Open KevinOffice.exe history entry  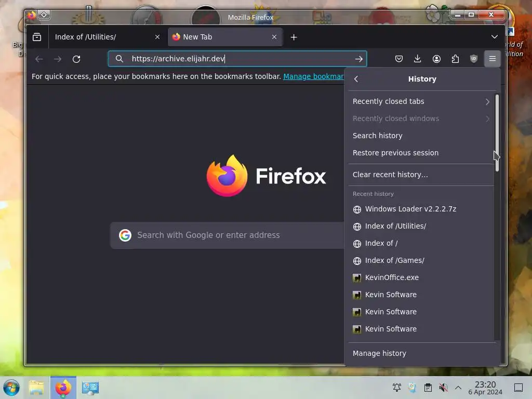[421, 277]
